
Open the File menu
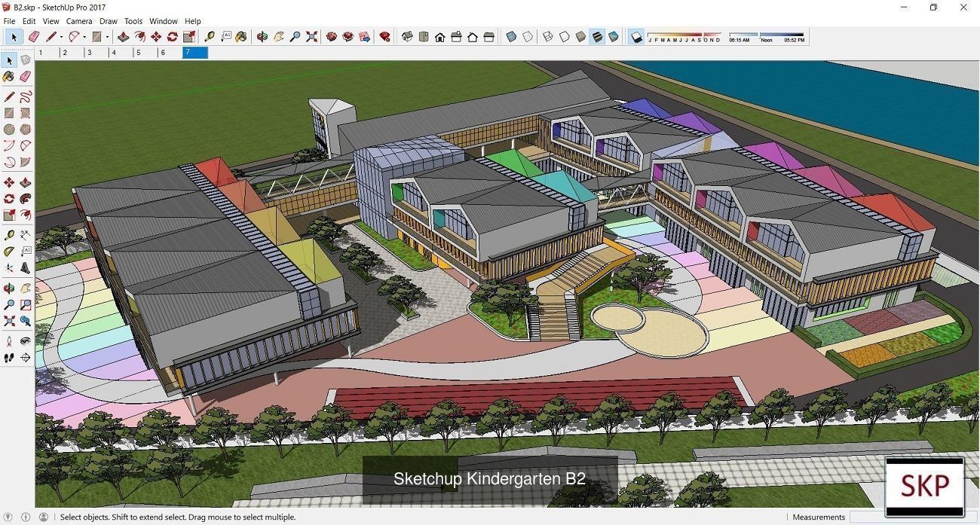[x=9, y=21]
